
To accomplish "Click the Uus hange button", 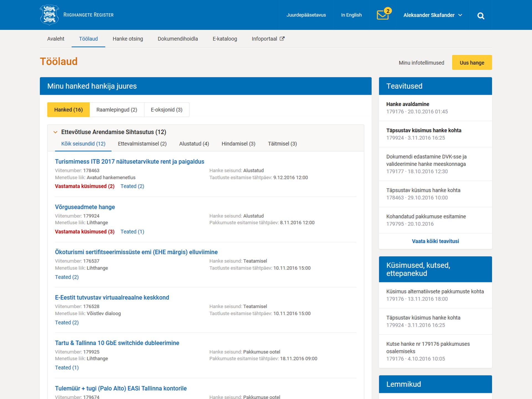I will pos(472,63).
